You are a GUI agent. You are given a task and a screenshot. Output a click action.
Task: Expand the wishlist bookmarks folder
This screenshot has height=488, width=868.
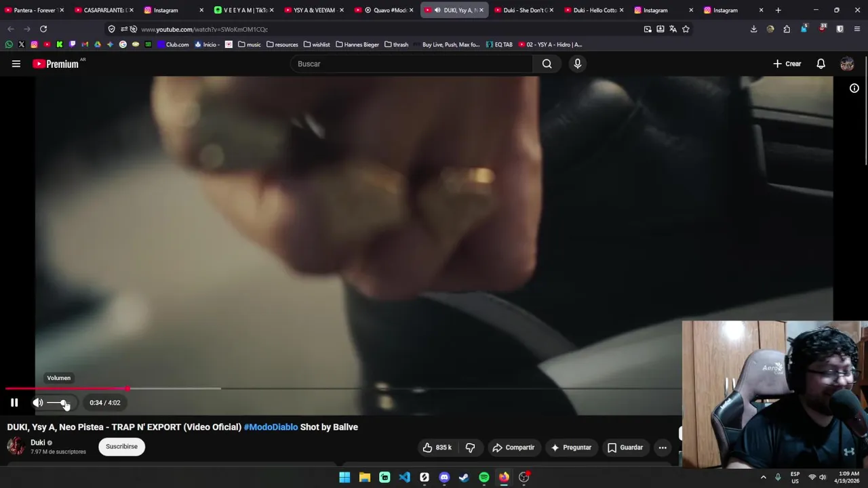317,45
